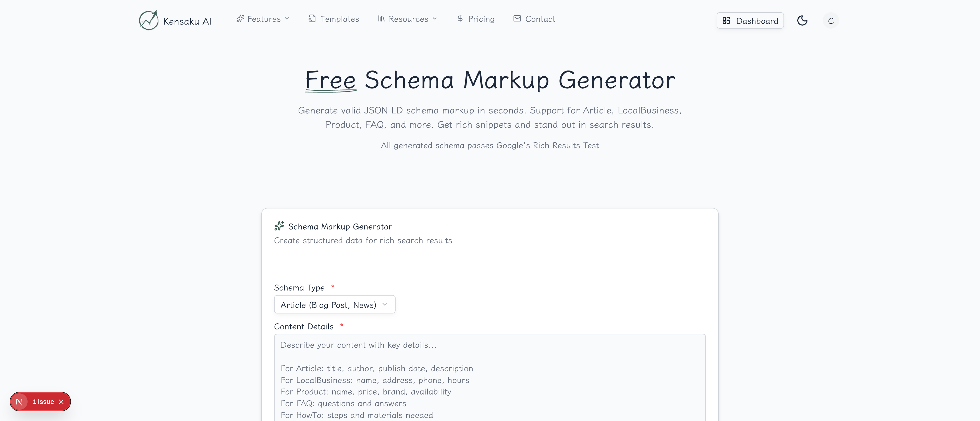Viewport: 980px width, 421px height.
Task: Open the "1 Issue" error indicator
Action: pyautogui.click(x=43, y=402)
